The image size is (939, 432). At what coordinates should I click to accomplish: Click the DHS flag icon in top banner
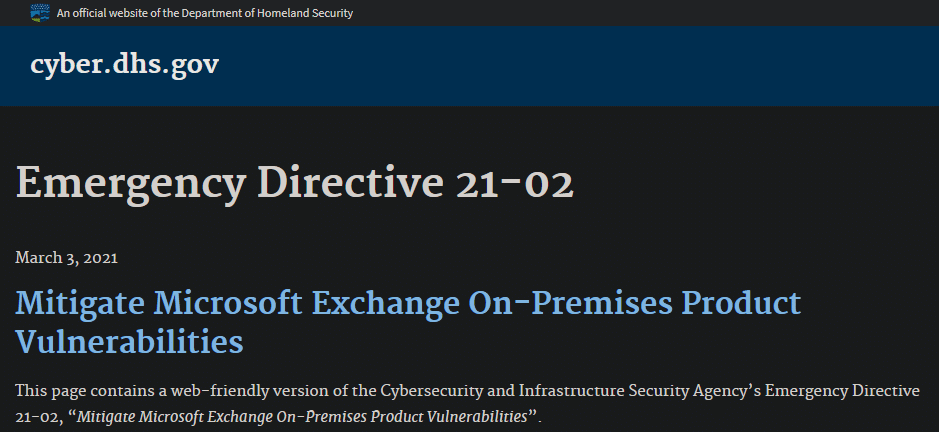point(40,13)
